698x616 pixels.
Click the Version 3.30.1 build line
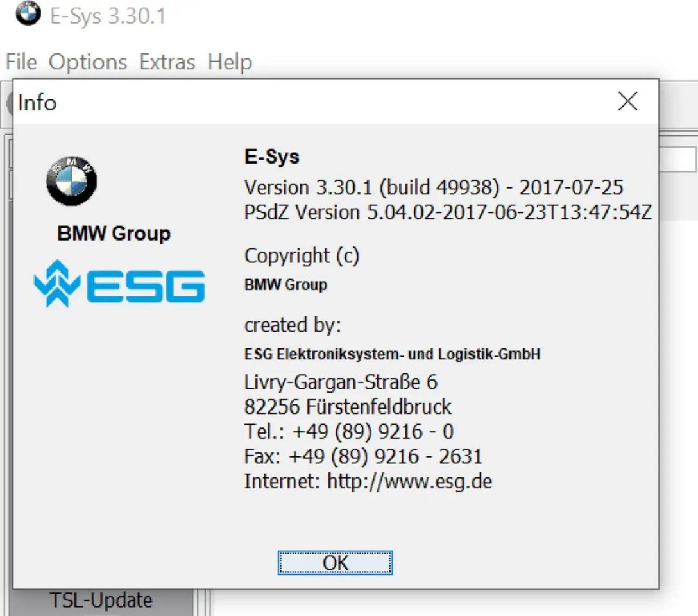(x=434, y=187)
